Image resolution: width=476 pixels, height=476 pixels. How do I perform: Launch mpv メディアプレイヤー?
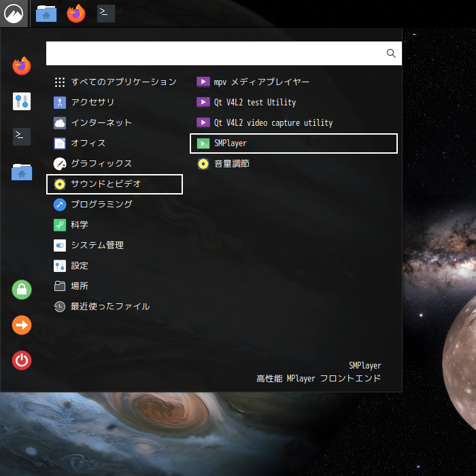click(294, 82)
